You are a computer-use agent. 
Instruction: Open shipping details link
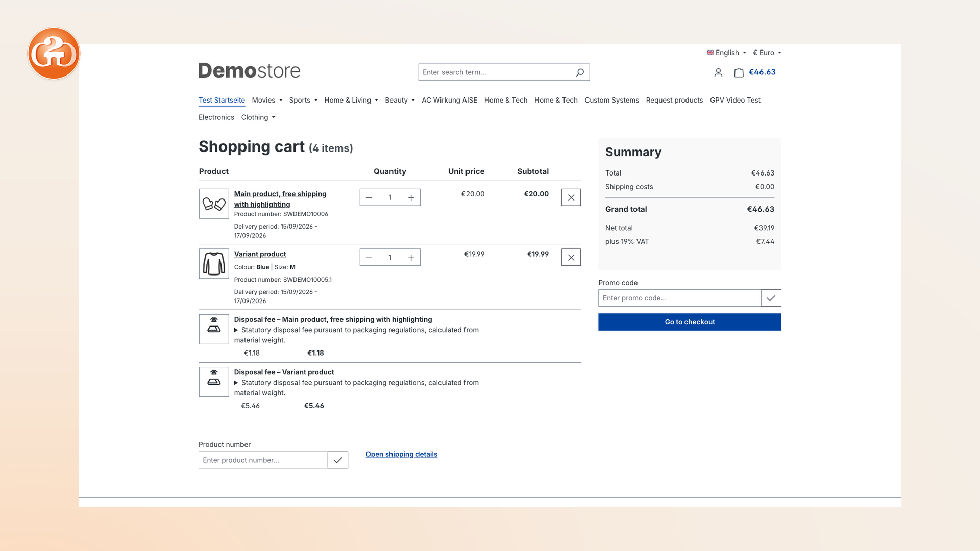(401, 454)
